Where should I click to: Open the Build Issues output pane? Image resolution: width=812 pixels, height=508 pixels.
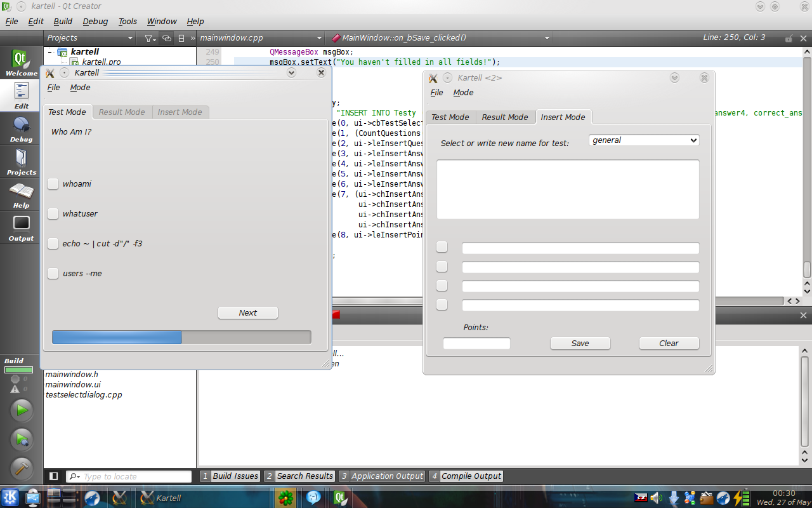(230, 476)
